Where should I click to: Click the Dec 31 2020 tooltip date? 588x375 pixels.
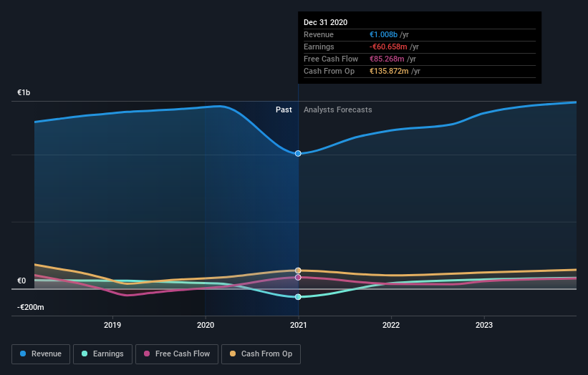click(x=325, y=22)
